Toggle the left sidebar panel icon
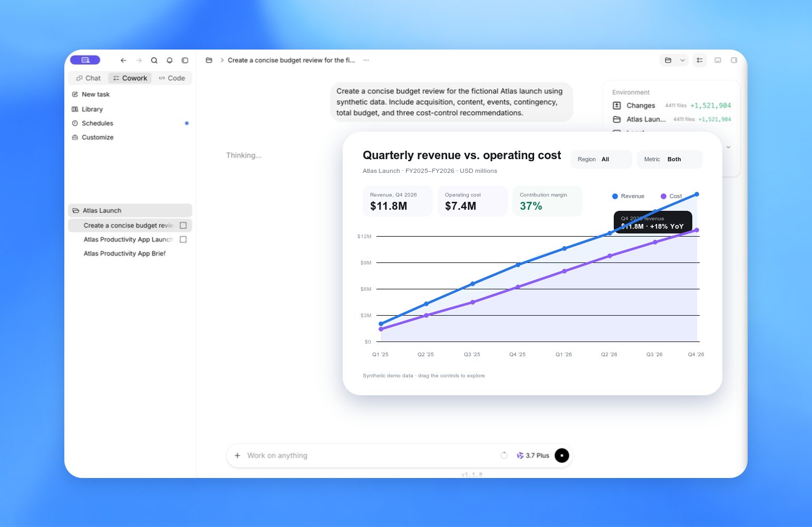The height and width of the screenshot is (527, 812). coord(185,61)
